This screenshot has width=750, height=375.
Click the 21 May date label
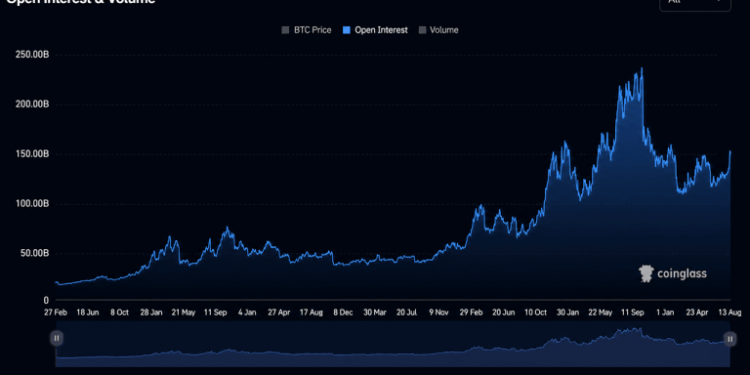click(183, 312)
